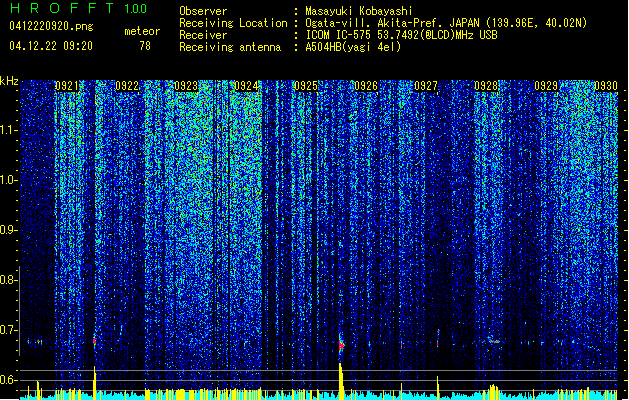Viewport: 629px width, 400px height.
Task: Click the 'meteor' label
Action: (x=142, y=31)
